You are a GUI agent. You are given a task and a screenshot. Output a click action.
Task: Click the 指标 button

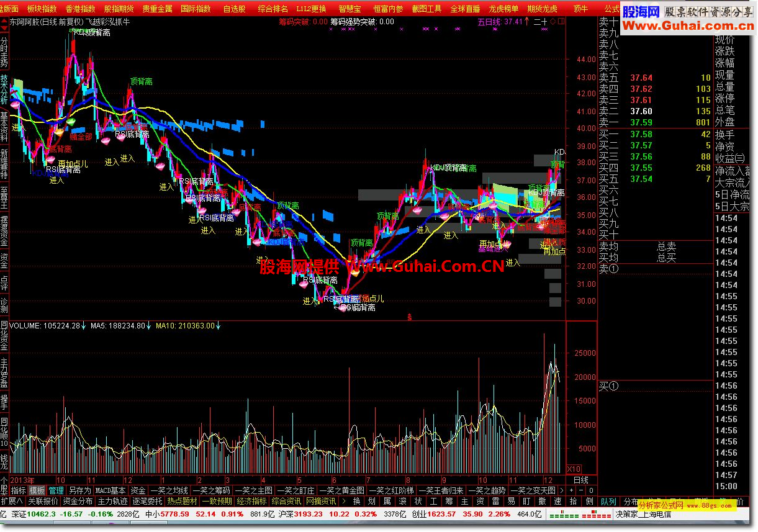click(x=19, y=490)
